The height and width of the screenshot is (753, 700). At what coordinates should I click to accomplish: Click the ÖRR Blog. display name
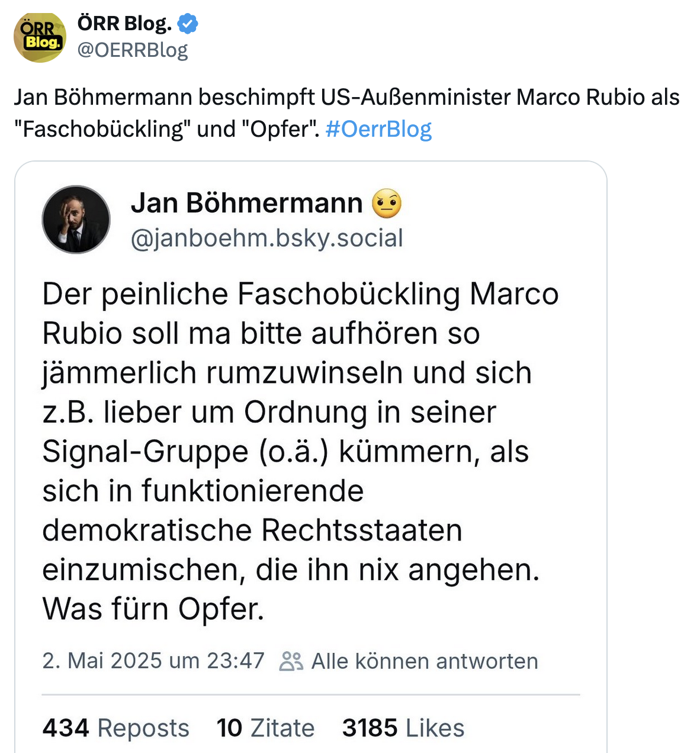[x=124, y=24]
